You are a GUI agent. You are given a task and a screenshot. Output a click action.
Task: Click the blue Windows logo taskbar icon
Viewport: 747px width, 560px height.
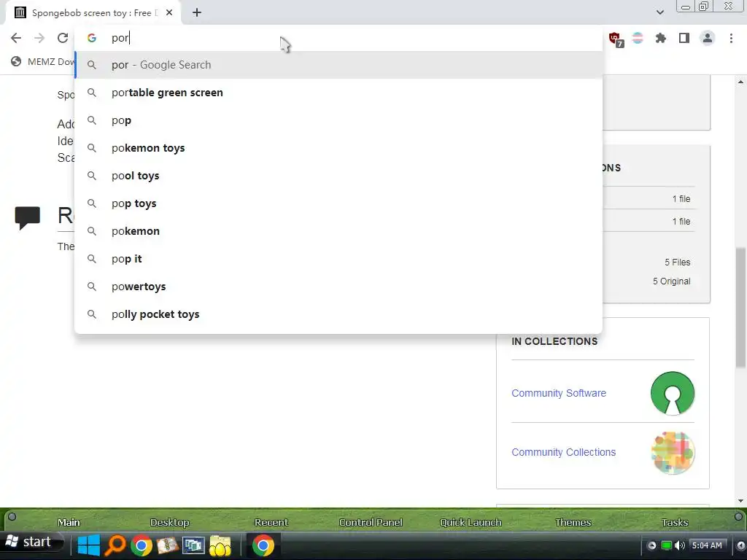tap(88, 545)
